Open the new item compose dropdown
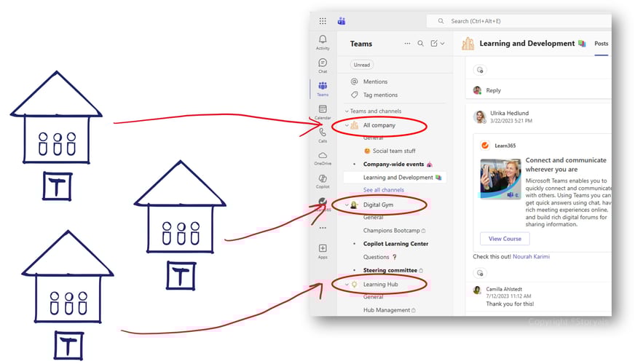 (x=437, y=44)
